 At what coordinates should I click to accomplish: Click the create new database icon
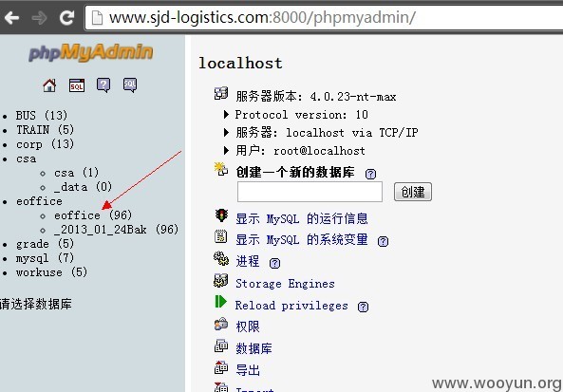pos(221,169)
